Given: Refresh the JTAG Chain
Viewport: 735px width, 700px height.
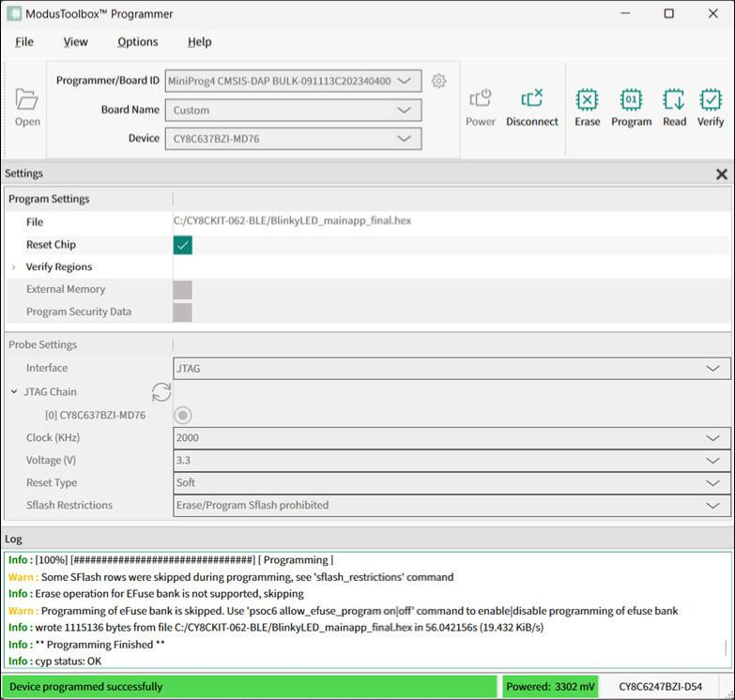Looking at the screenshot, I should pos(161,392).
